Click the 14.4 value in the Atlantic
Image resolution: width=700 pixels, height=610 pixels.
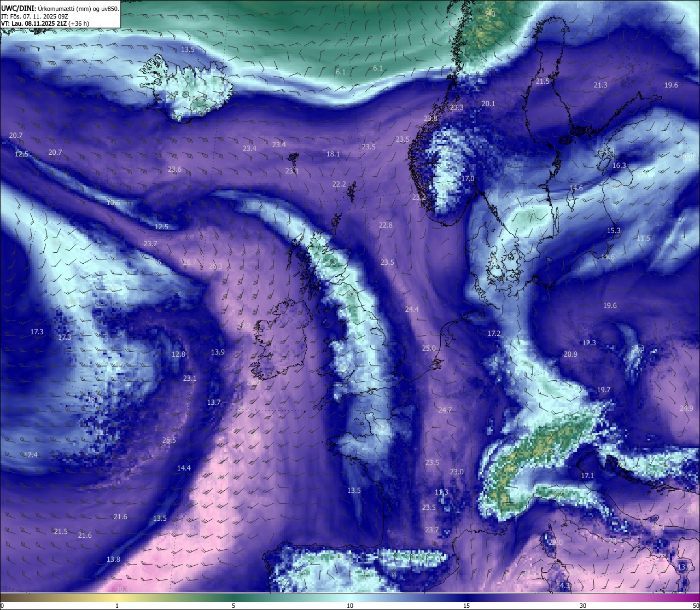(x=184, y=468)
